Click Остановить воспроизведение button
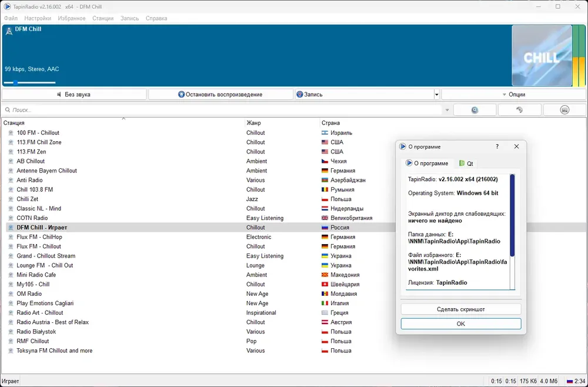The height and width of the screenshot is (387, 588). tap(220, 95)
